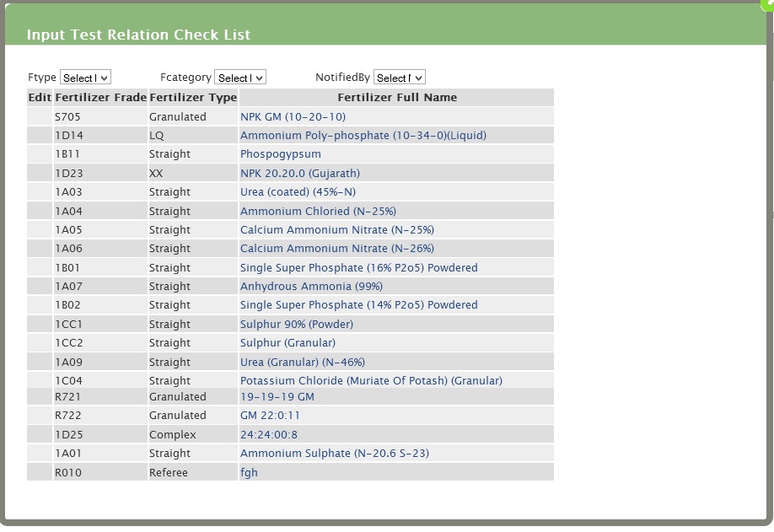
Task: Select Calcium Ammonium Nitrate (N-26%) link
Action: (x=336, y=249)
